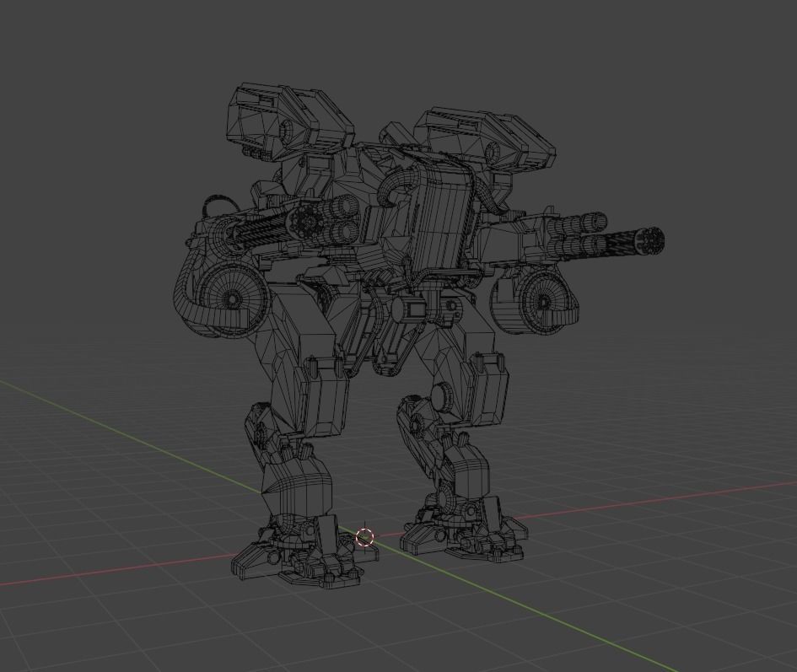This screenshot has height=672, width=797.
Task: Select the central torso backpack panel
Action: click(x=444, y=219)
